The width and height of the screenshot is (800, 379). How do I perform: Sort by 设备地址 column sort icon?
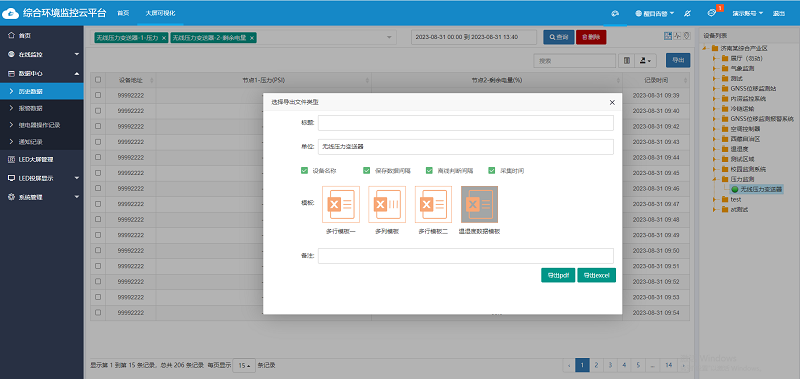152,81
